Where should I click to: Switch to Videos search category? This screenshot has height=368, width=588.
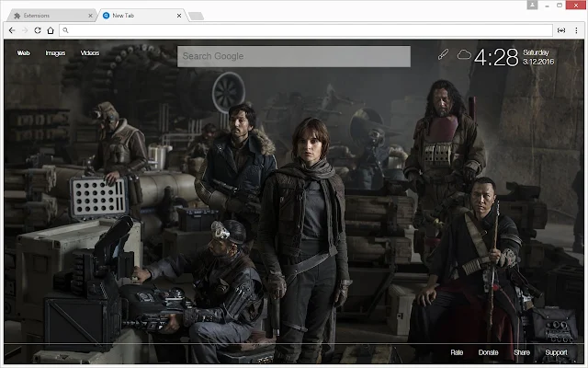tap(90, 53)
